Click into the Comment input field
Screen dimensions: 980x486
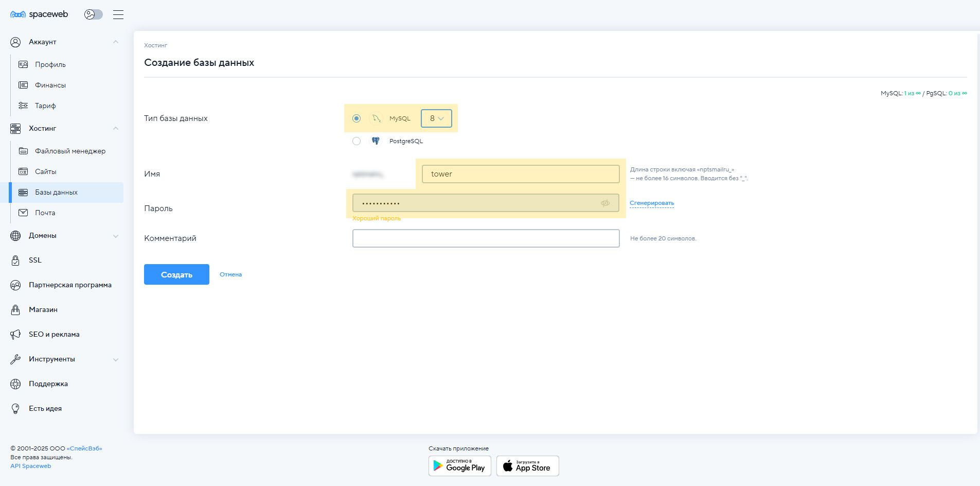[x=486, y=238]
